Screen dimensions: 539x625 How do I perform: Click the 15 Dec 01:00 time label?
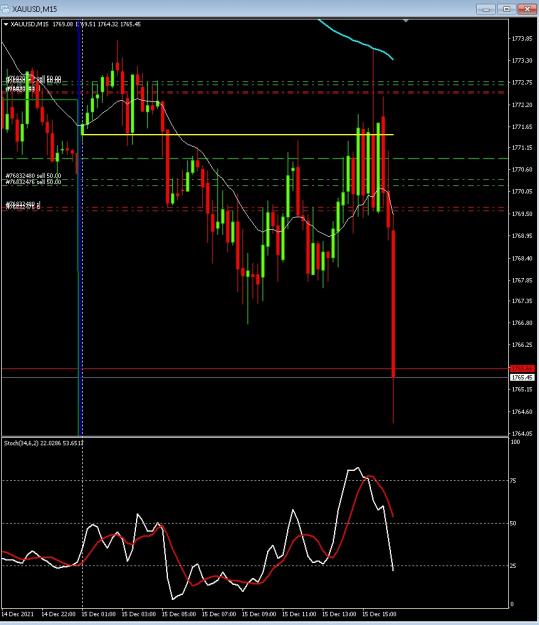pyautogui.click(x=98, y=614)
